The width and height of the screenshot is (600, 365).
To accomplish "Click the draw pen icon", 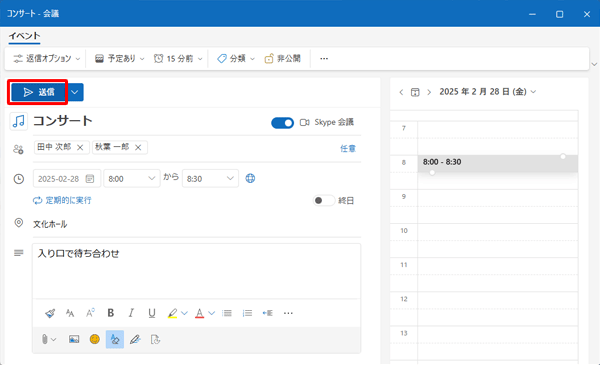I will [x=135, y=339].
